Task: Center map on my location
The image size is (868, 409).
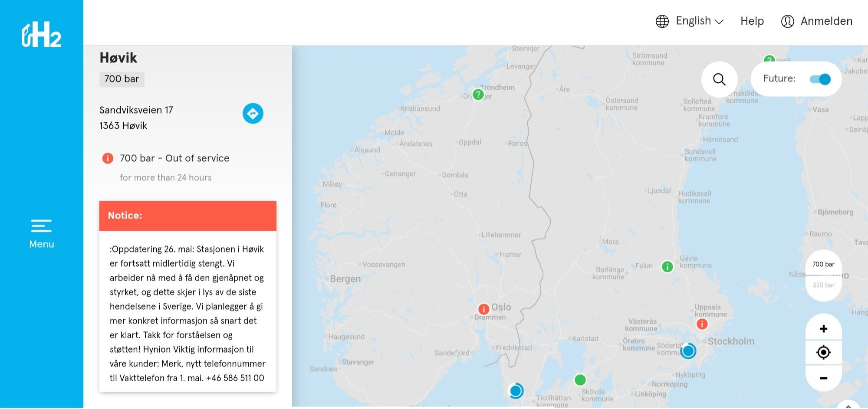Action: [823, 353]
